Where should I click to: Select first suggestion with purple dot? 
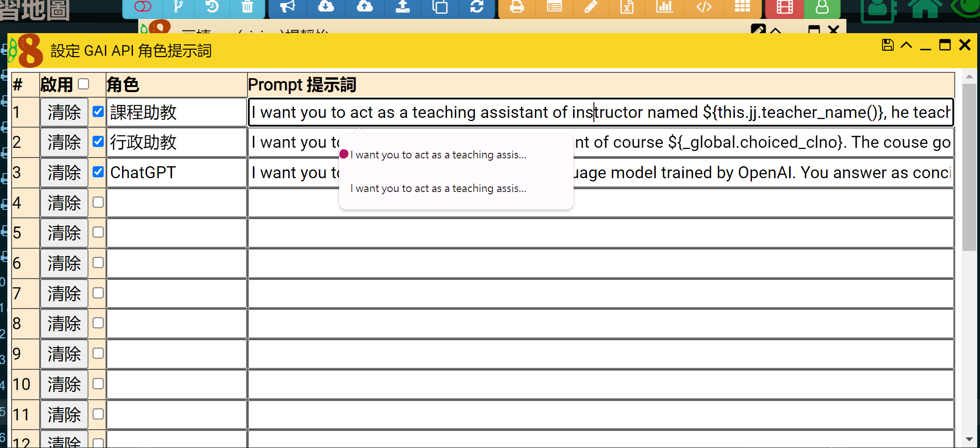(456, 155)
